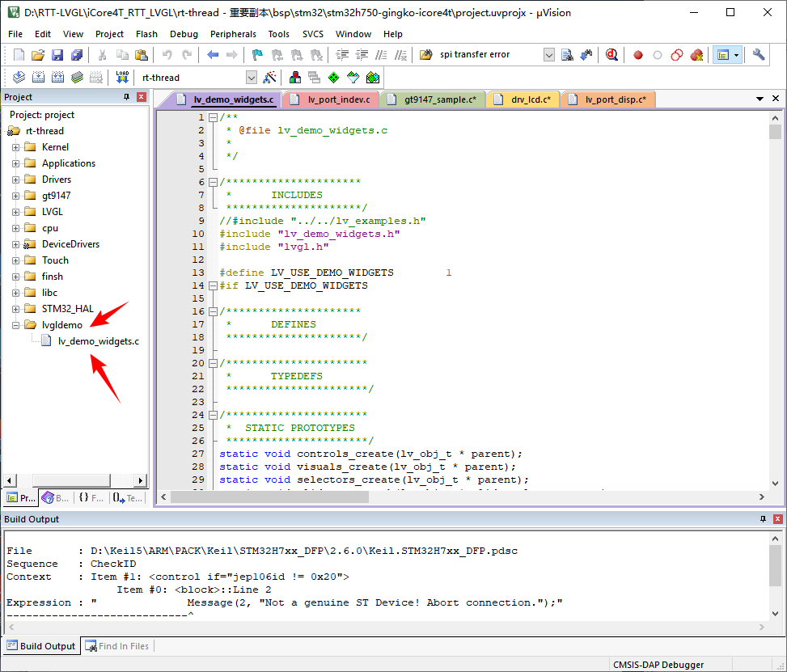Collapse the lvgldemo folder node
Viewport: 787px width, 672px height.
click(x=15, y=325)
